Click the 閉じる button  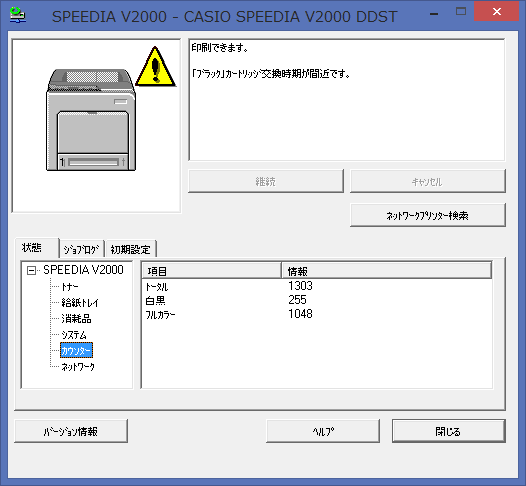point(449,431)
